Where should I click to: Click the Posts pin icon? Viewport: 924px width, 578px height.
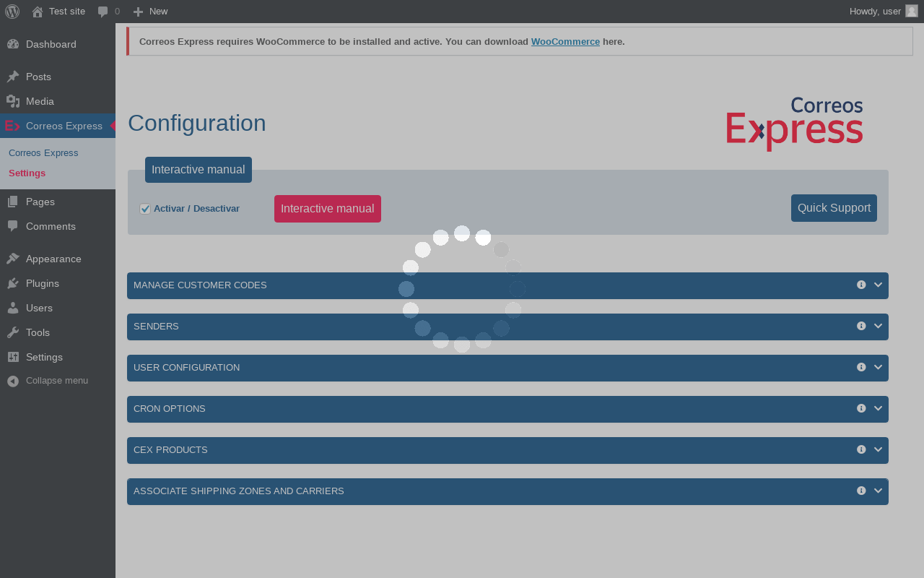pos(13,77)
